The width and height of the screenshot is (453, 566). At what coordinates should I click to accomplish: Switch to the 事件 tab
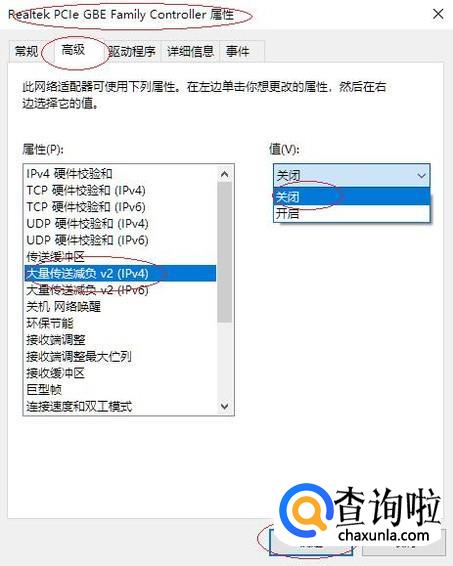(x=238, y=51)
